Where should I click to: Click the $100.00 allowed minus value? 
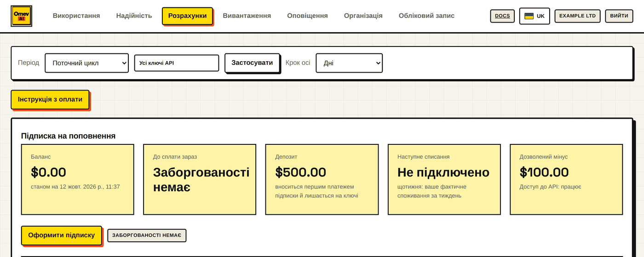[x=544, y=172]
